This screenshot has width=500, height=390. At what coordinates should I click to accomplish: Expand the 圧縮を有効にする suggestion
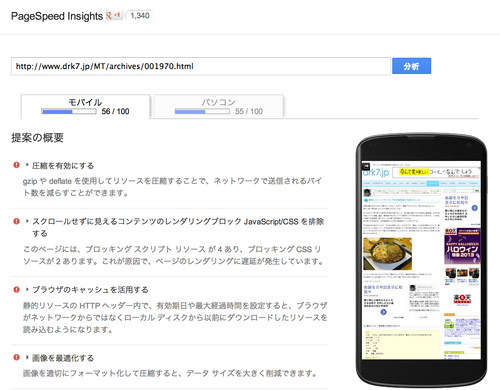coord(27,165)
